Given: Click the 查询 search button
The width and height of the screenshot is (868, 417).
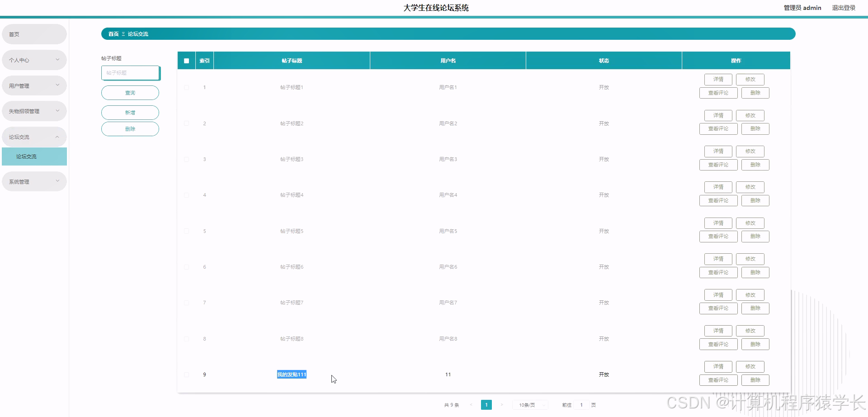Looking at the screenshot, I should [130, 93].
